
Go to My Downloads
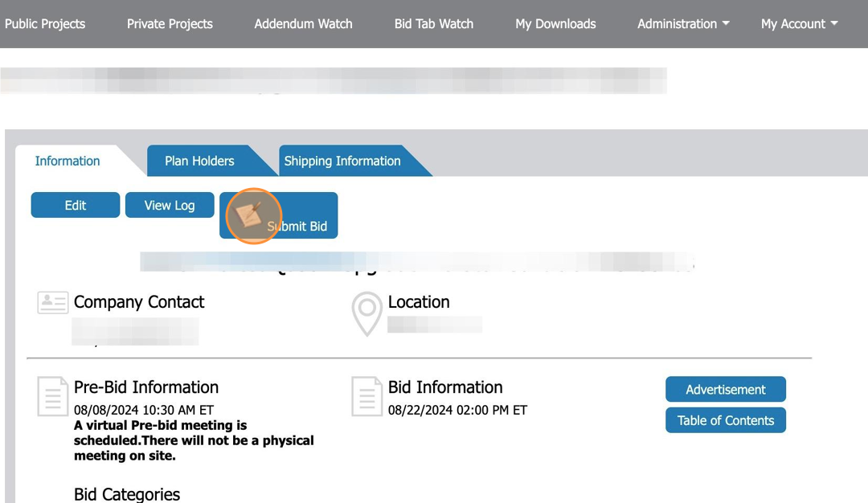tap(555, 23)
